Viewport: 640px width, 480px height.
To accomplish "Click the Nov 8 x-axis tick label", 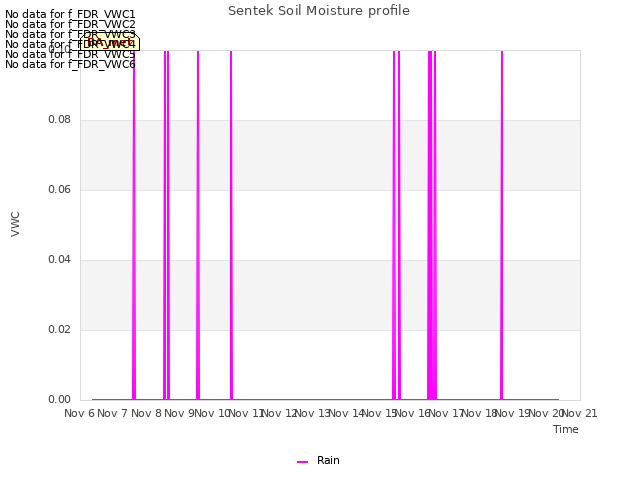I will tap(147, 413).
